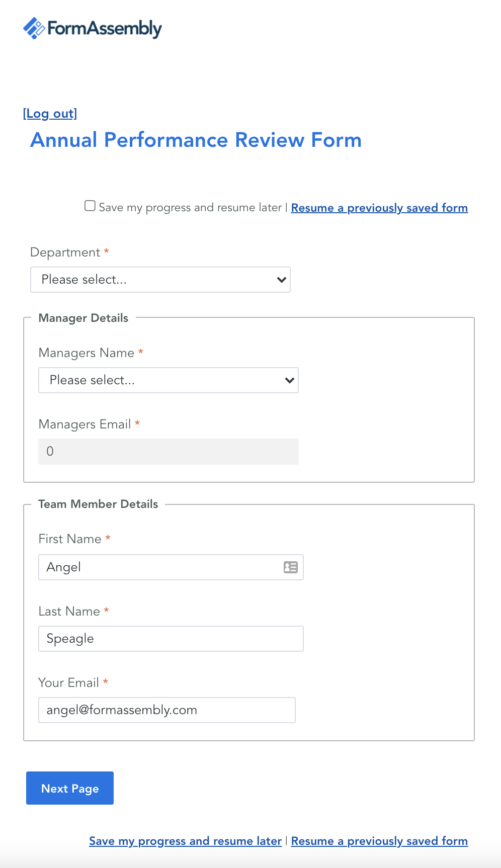Select the Your Email input field
Screen dimensions: 501x868
167,710
